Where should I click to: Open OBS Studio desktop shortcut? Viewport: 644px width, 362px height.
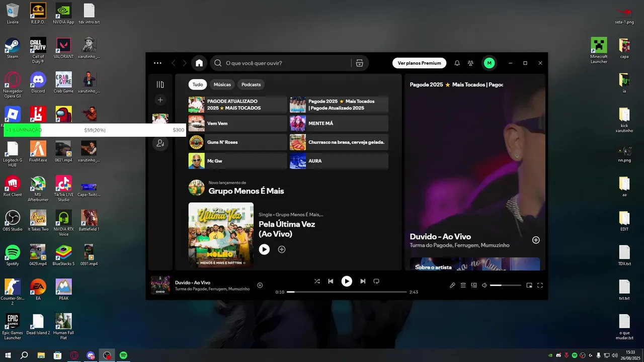click(13, 221)
